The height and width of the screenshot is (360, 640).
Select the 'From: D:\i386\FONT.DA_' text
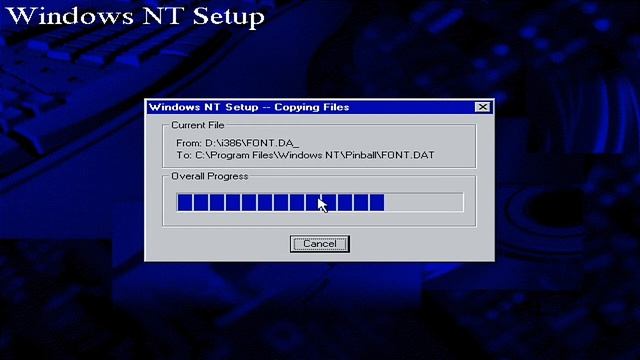(238, 143)
